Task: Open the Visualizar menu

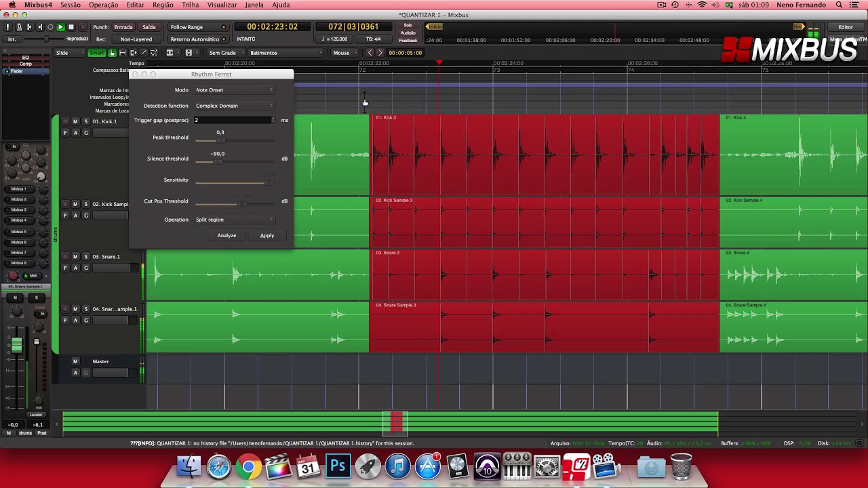Action: tap(222, 5)
